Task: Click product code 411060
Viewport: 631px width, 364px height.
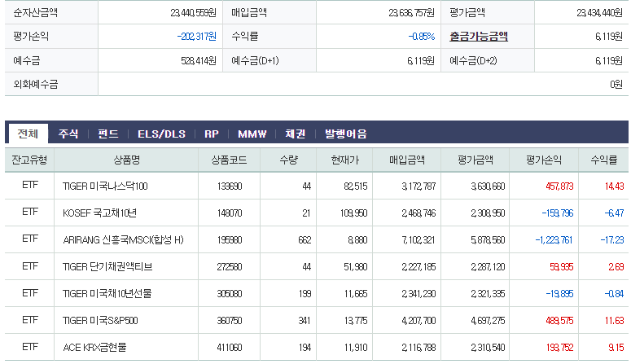Action: tap(230, 348)
